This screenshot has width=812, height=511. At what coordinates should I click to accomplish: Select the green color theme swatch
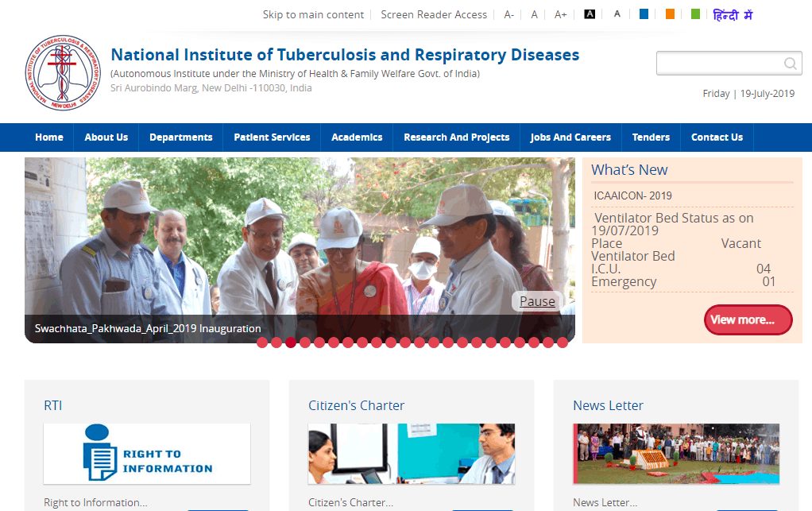tap(696, 14)
